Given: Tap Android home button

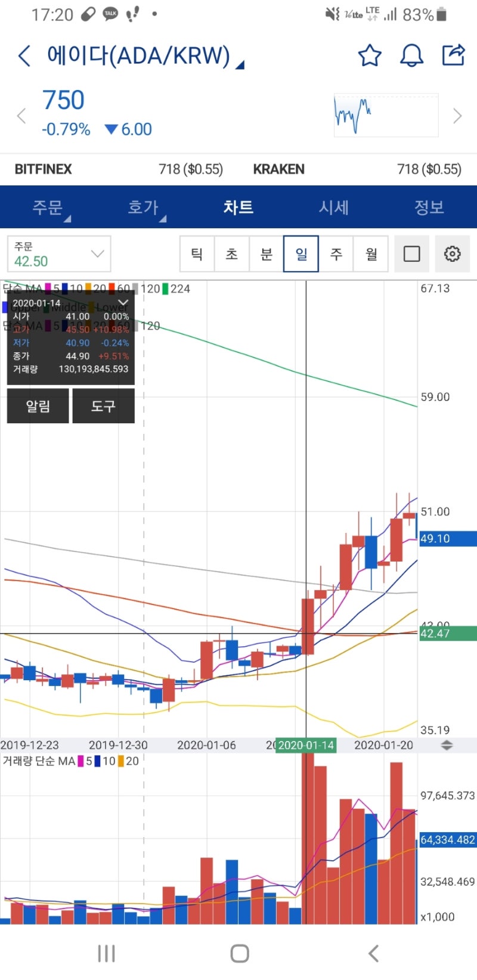Looking at the screenshot, I should [x=240, y=953].
